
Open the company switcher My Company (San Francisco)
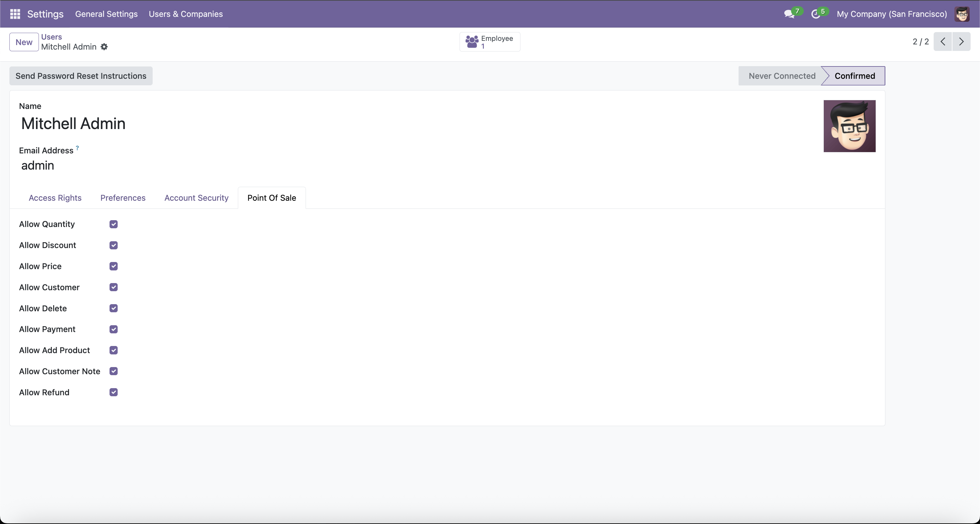tap(892, 14)
